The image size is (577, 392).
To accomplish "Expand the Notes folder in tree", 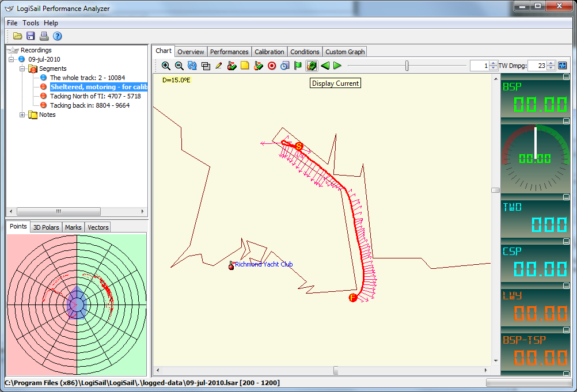I will pyautogui.click(x=23, y=115).
